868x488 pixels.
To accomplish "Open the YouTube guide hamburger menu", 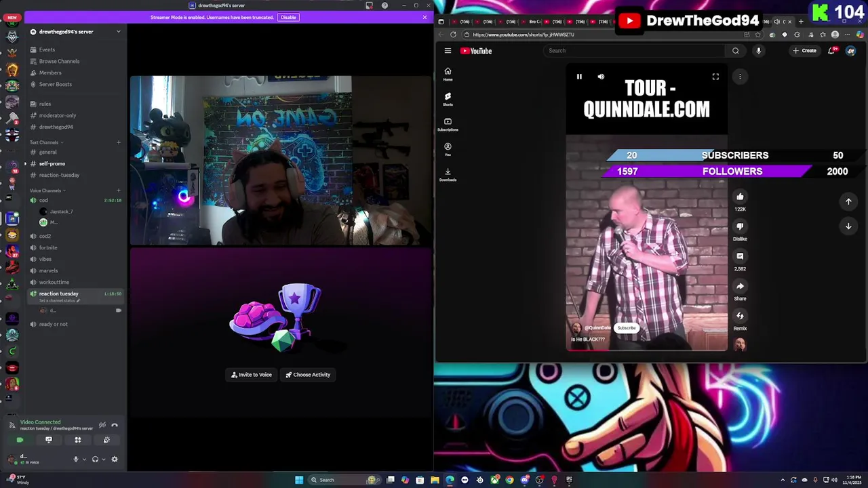I will 448,51.
